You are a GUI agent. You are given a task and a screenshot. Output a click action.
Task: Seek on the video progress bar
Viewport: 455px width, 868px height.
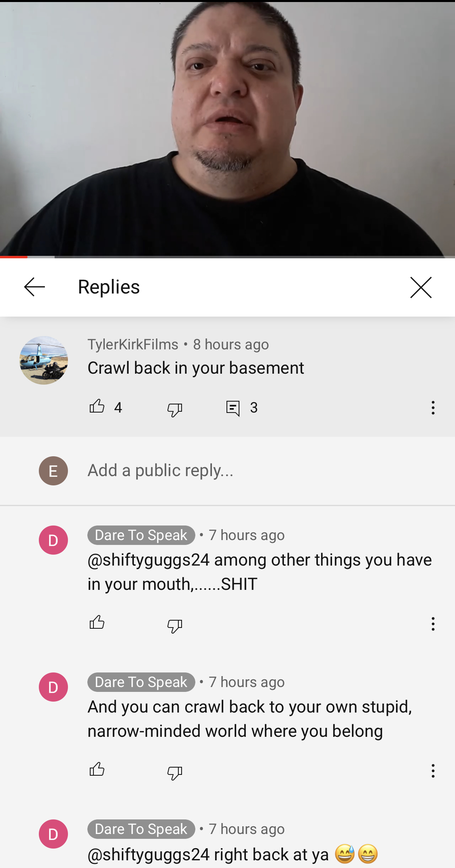pos(227,257)
